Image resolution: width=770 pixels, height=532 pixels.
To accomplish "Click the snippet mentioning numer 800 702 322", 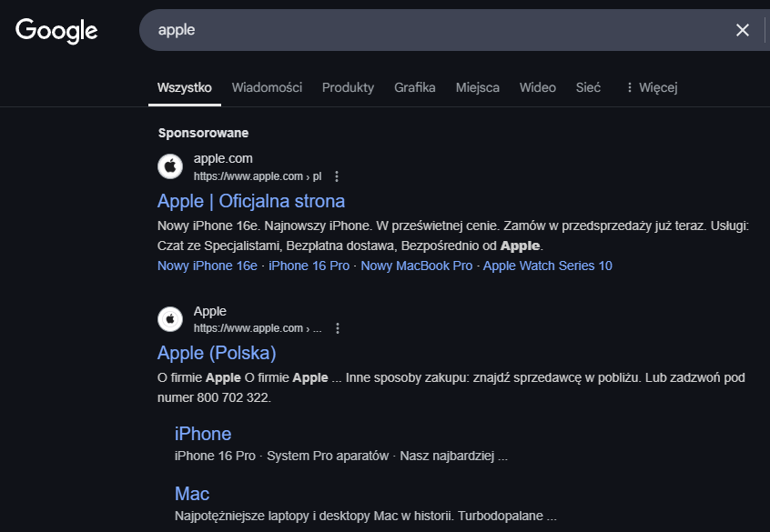I will (x=451, y=387).
